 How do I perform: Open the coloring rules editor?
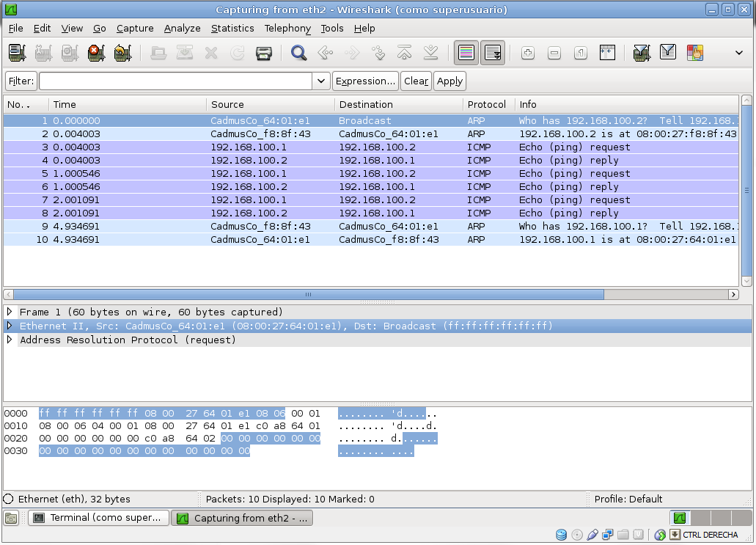click(x=695, y=52)
